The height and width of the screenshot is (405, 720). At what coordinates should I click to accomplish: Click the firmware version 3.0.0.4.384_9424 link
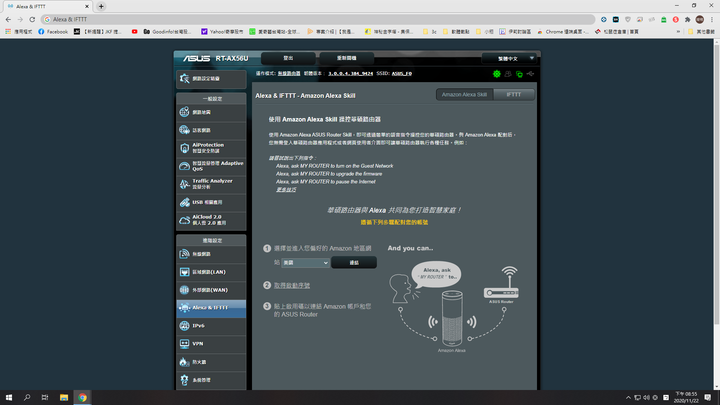pyautogui.click(x=350, y=73)
